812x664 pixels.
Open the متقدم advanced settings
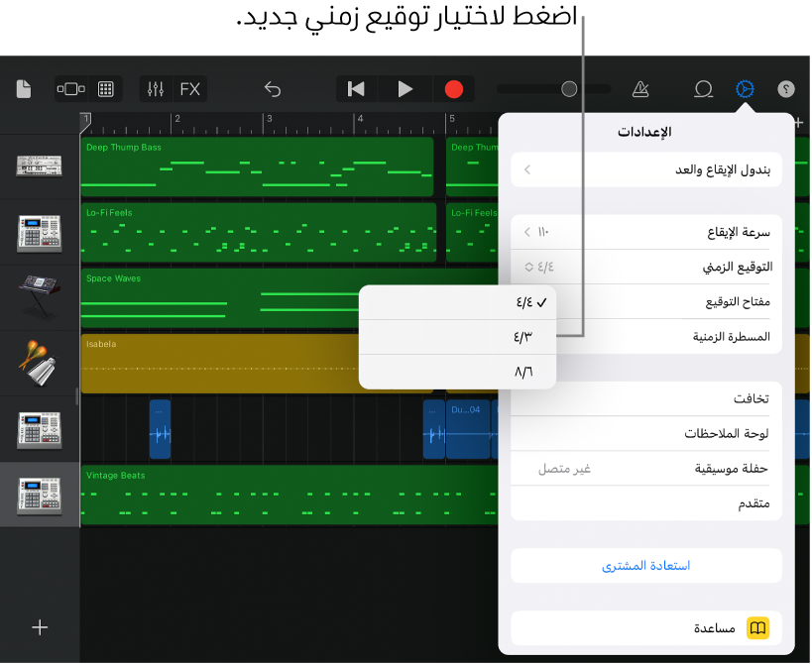coord(644,503)
